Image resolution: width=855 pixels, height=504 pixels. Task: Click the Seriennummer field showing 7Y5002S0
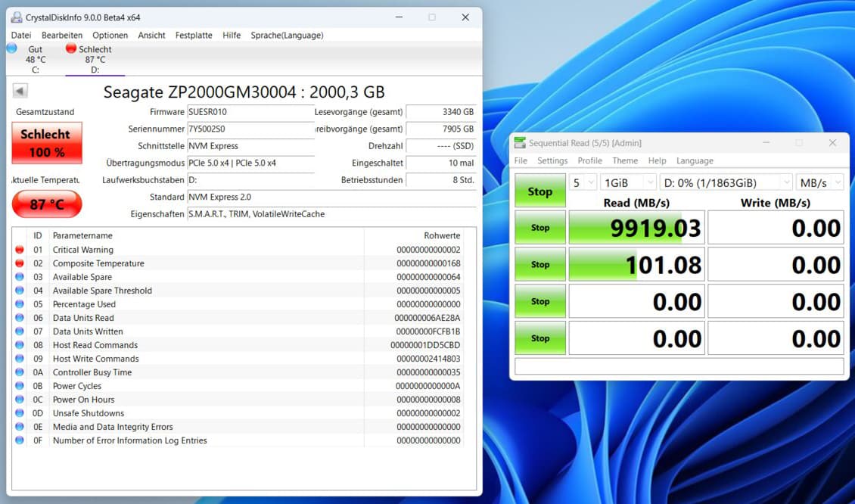(251, 129)
